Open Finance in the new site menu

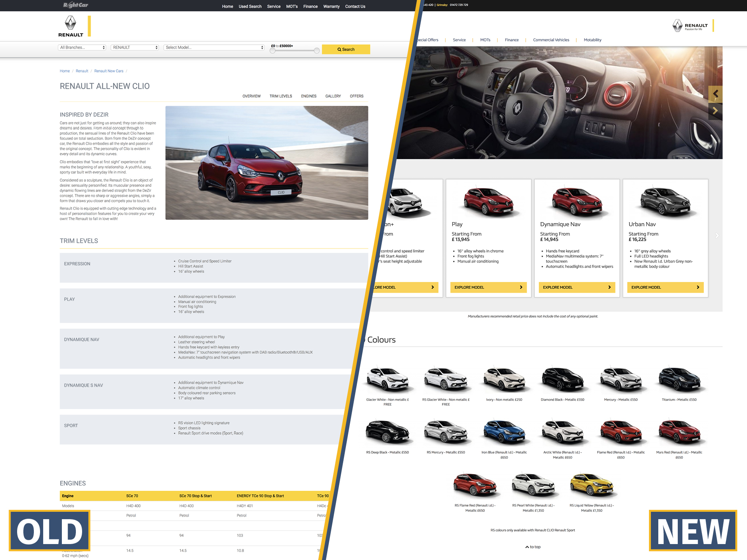512,40
